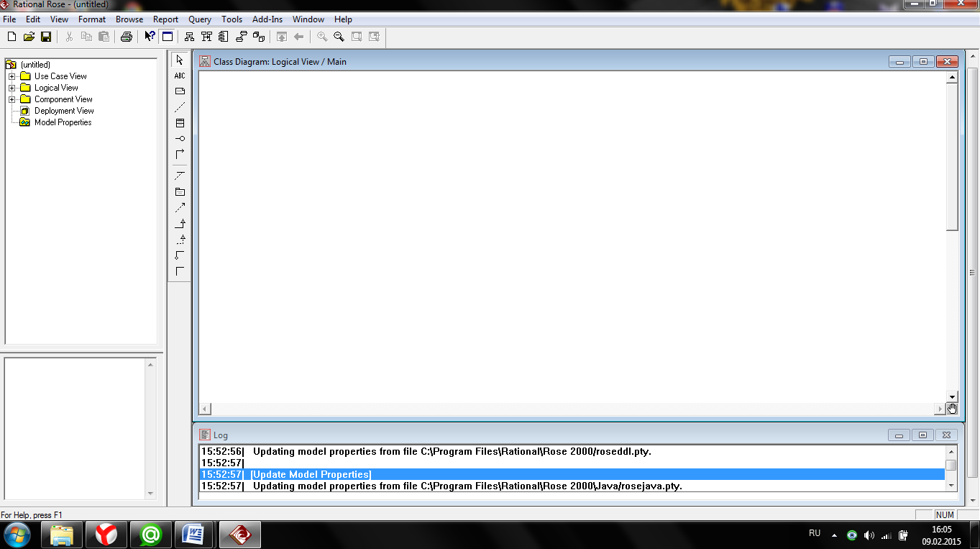This screenshot has width=980, height=549.
Task: Select the Selection arrow tool in toolbox
Action: pos(180,60)
